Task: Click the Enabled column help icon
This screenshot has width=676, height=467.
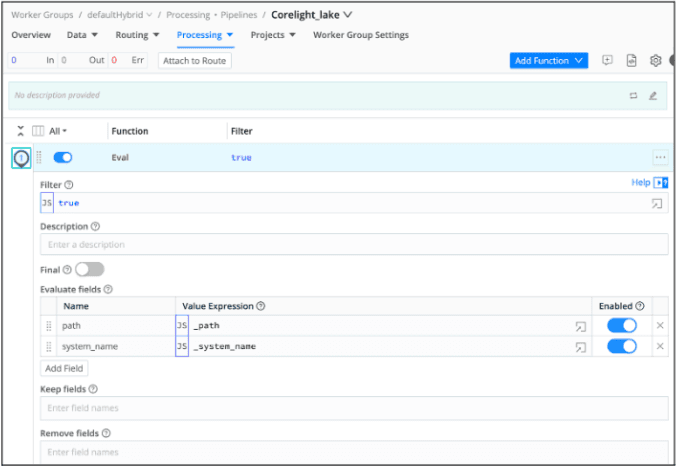Action: [x=640, y=306]
